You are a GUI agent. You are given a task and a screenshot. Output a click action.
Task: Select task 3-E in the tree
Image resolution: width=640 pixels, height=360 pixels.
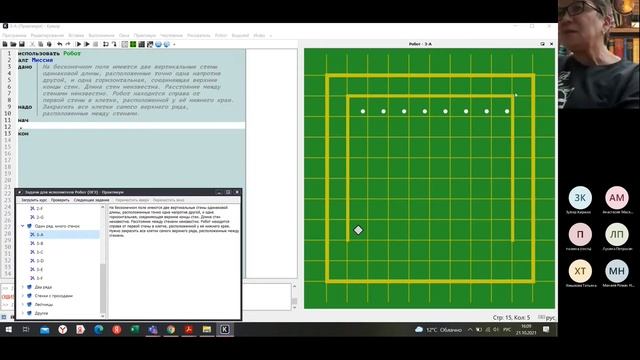[40, 269]
